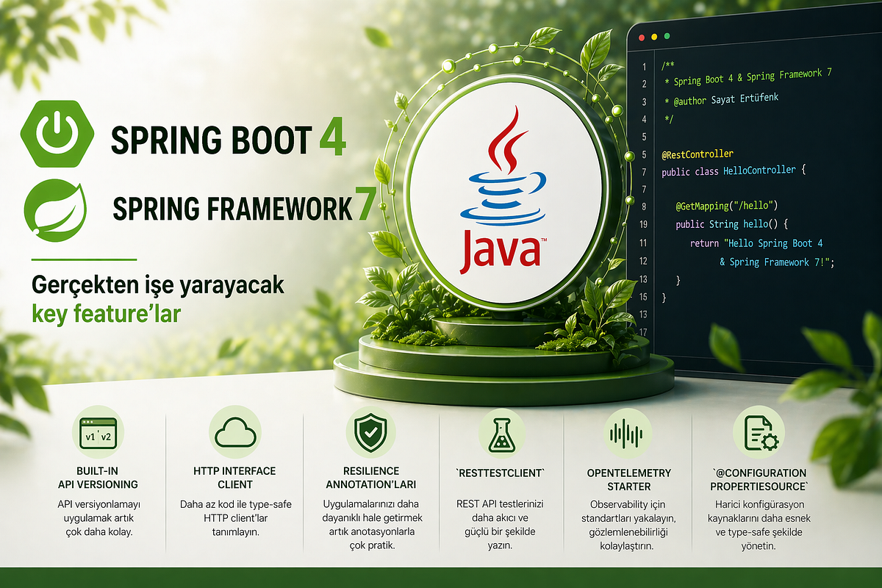Click the @GetMapping("/hello") code line
882x588 pixels.
click(x=727, y=206)
